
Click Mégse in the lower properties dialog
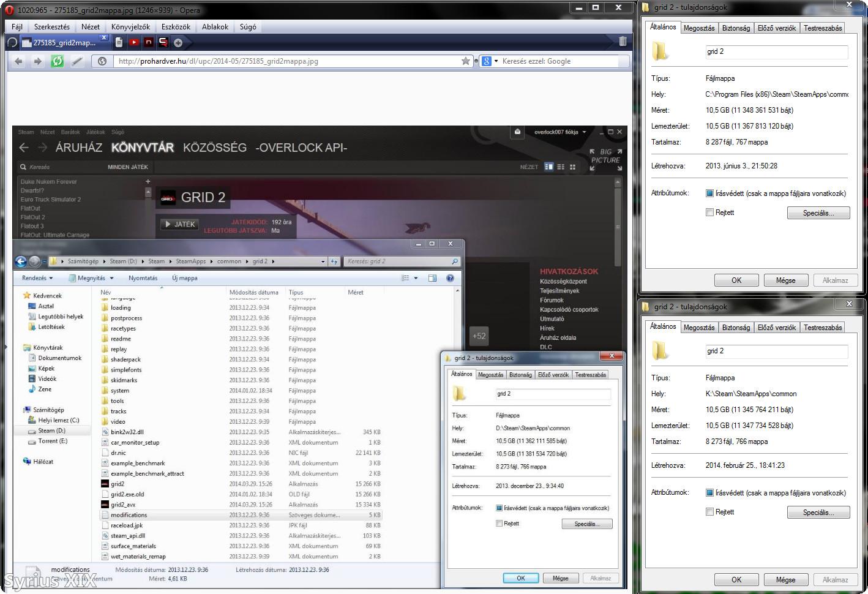point(786,580)
